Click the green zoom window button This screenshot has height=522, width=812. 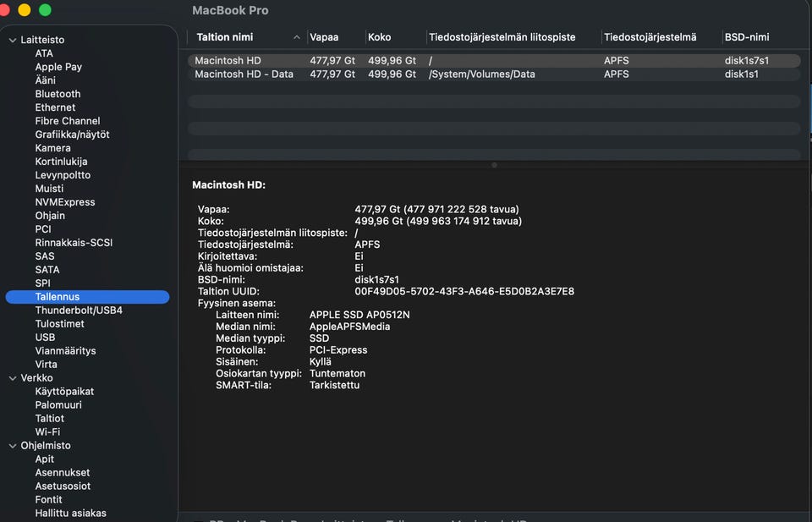[45, 10]
